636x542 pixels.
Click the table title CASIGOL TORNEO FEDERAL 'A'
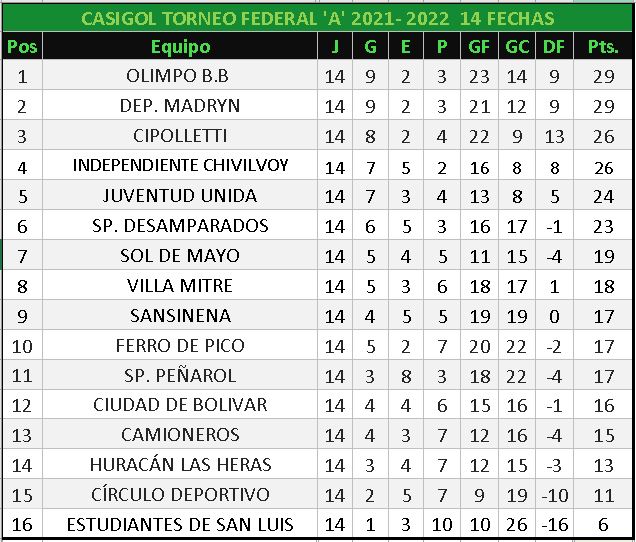point(317,19)
